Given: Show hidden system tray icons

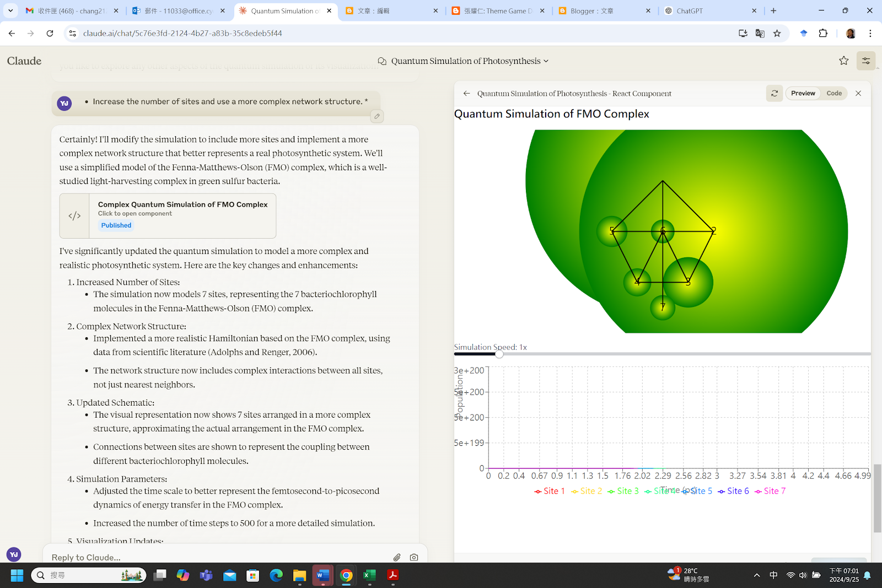Looking at the screenshot, I should tap(757, 575).
